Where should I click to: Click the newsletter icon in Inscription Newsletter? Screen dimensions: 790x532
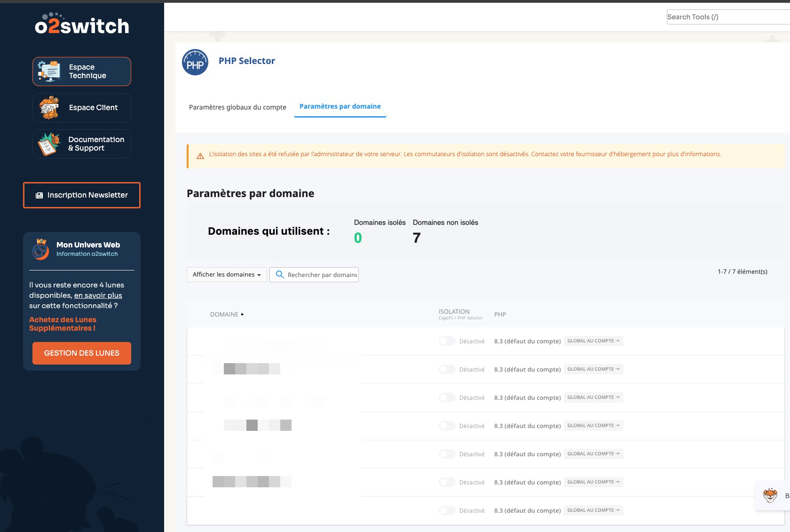39,195
